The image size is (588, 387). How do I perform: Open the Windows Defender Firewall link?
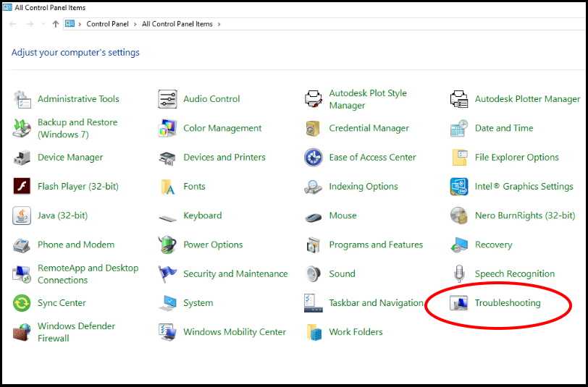[x=76, y=332]
